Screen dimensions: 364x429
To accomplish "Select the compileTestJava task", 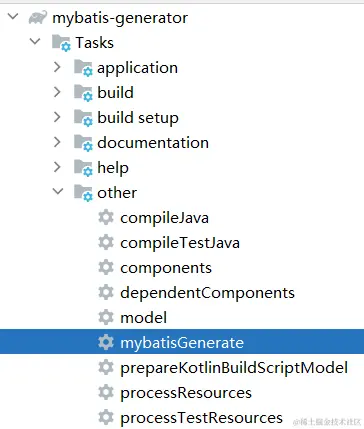I will (180, 243).
